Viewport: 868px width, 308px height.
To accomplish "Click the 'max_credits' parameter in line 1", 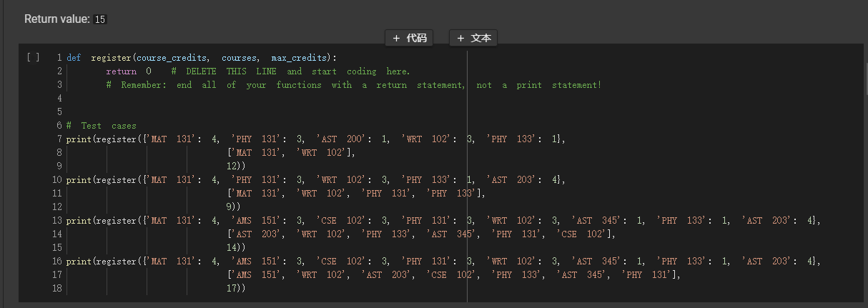I will point(299,57).
